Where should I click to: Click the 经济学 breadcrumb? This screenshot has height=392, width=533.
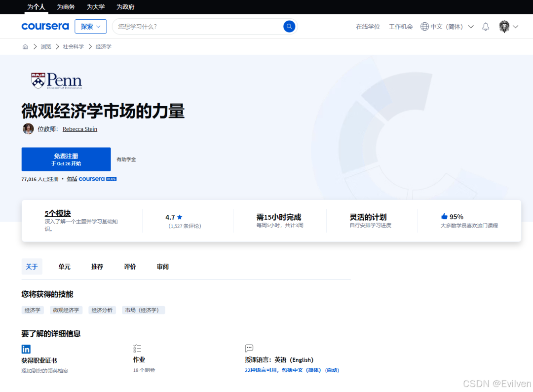pyautogui.click(x=103, y=46)
